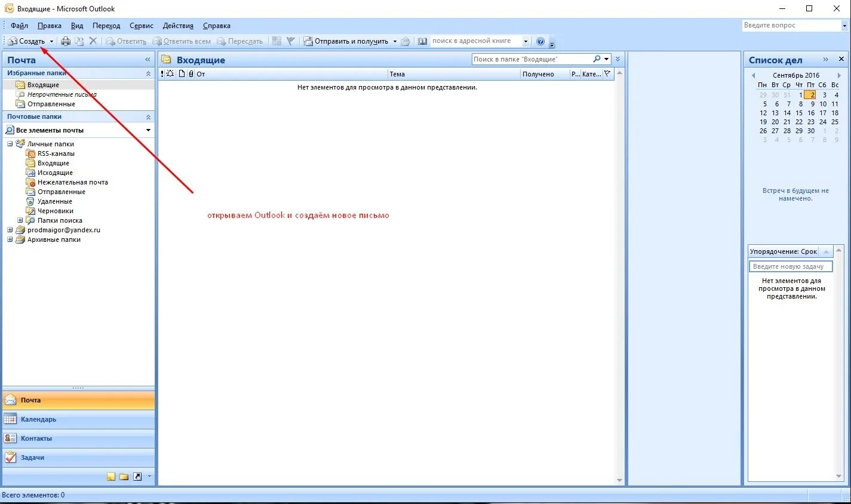Expand the Архивные папки node
This screenshot has height=504, width=851.
click(x=10, y=239)
